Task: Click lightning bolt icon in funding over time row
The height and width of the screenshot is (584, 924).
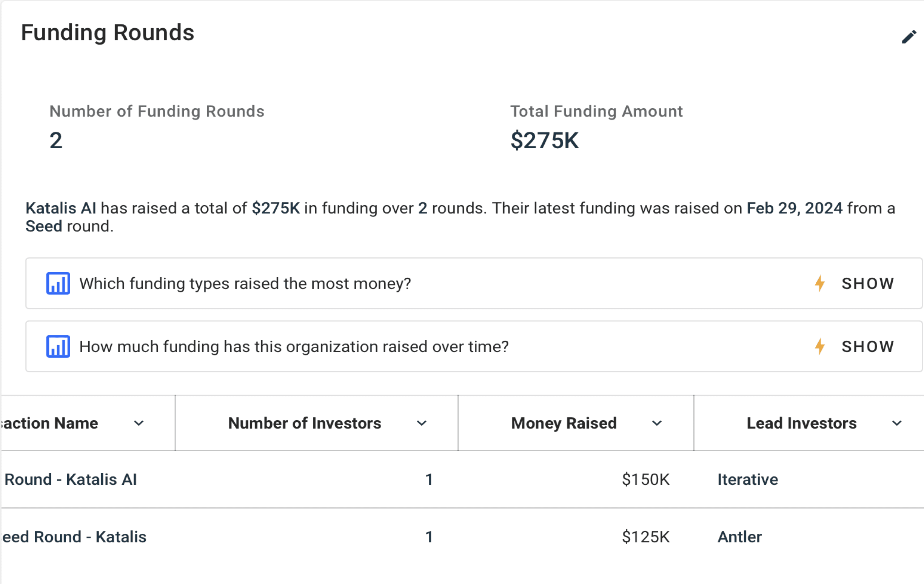Action: (819, 346)
